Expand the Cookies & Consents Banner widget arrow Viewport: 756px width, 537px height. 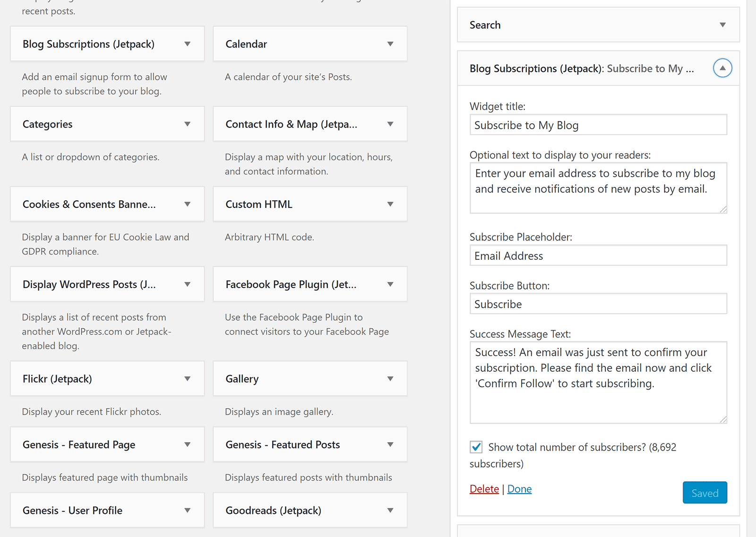187,204
